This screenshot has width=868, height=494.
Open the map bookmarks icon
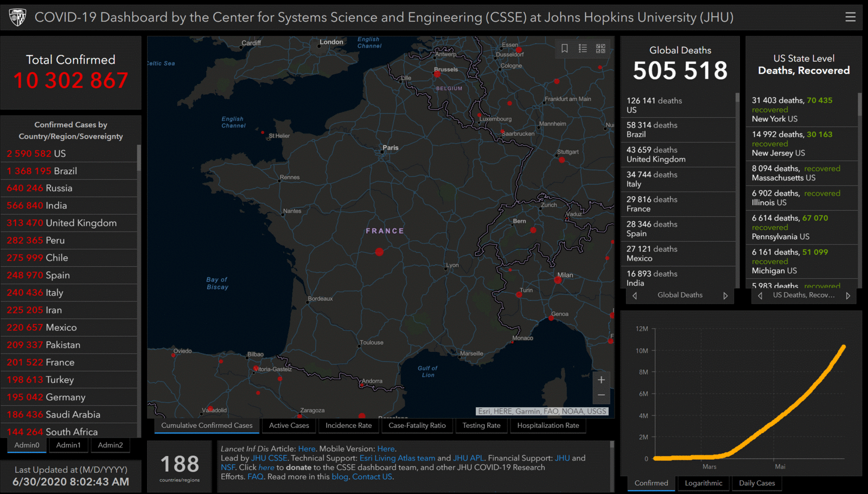pyautogui.click(x=565, y=48)
